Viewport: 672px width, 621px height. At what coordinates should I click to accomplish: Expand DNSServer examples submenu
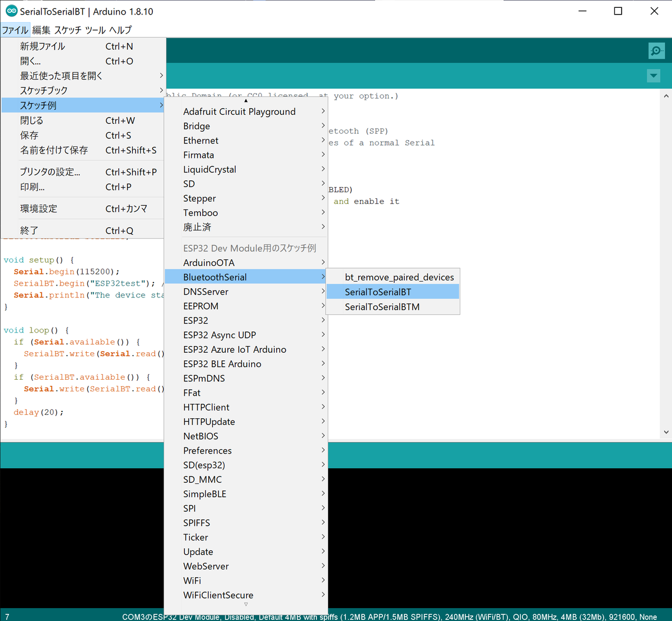point(246,292)
